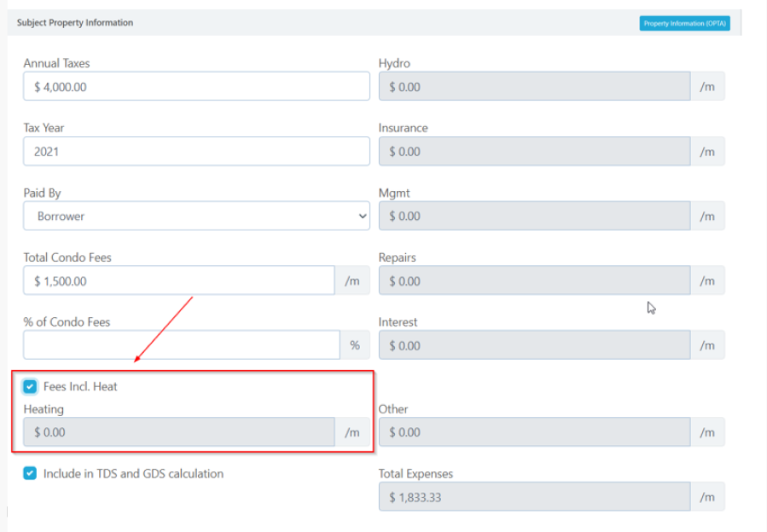Click the Property Information (OPTA) button
767x532 pixels.
[x=684, y=24]
